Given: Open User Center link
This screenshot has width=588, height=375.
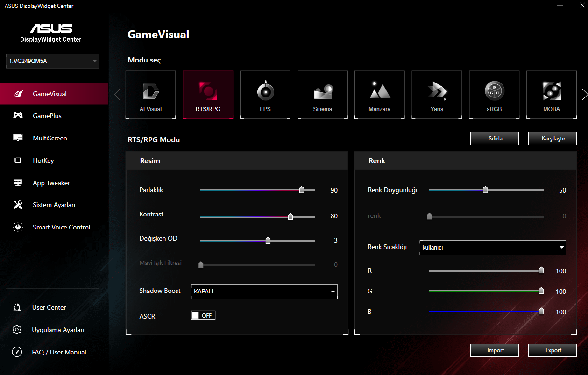Looking at the screenshot, I should 49,307.
